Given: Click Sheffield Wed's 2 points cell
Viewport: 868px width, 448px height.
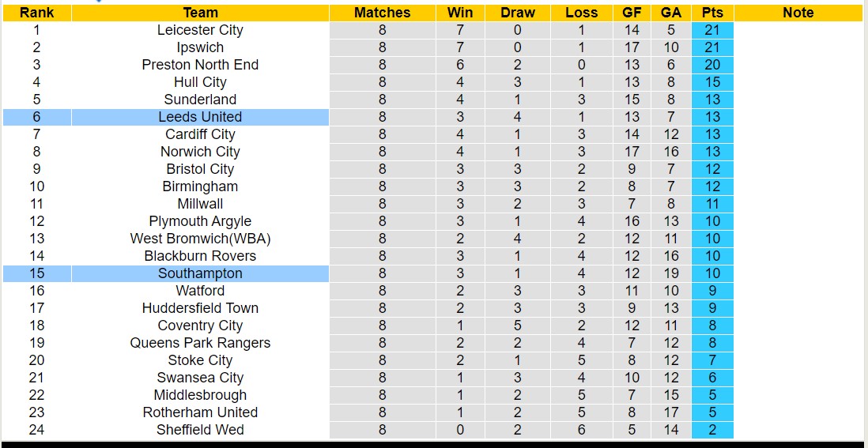Looking at the screenshot, I should [712, 430].
